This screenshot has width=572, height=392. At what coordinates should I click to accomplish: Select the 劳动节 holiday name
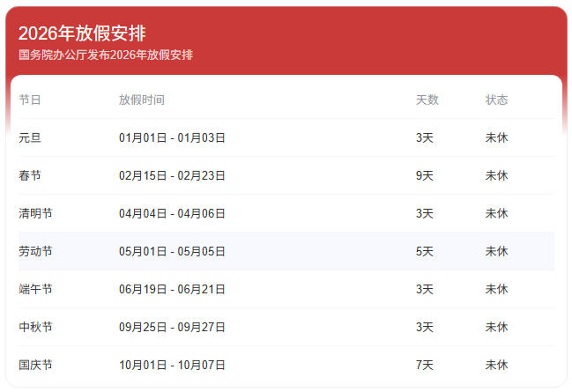tap(35, 251)
